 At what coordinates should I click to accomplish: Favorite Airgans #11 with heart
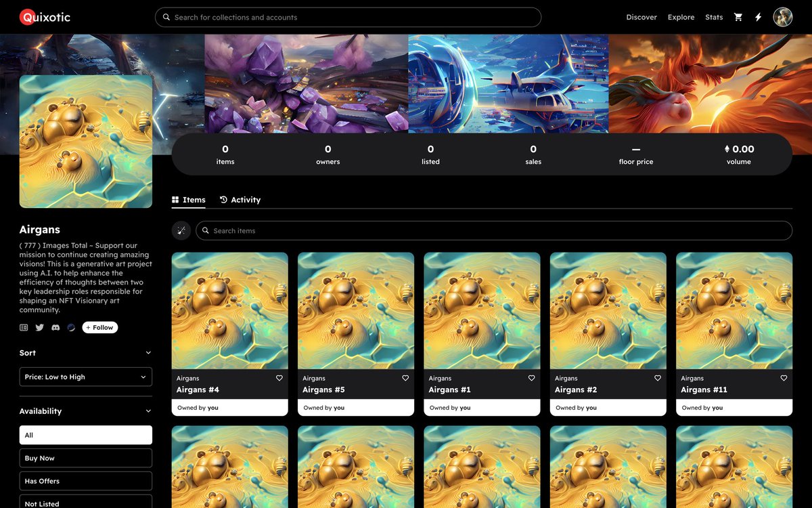click(x=784, y=378)
